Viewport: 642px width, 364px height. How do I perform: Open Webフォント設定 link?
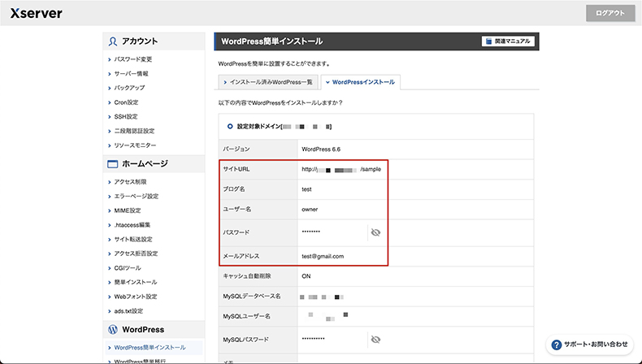pos(136,297)
